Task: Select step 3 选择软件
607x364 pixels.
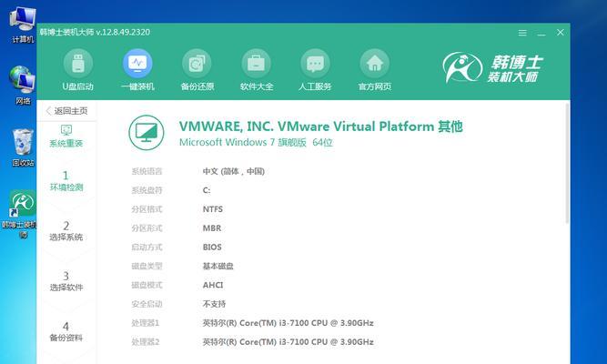Action: [x=66, y=281]
